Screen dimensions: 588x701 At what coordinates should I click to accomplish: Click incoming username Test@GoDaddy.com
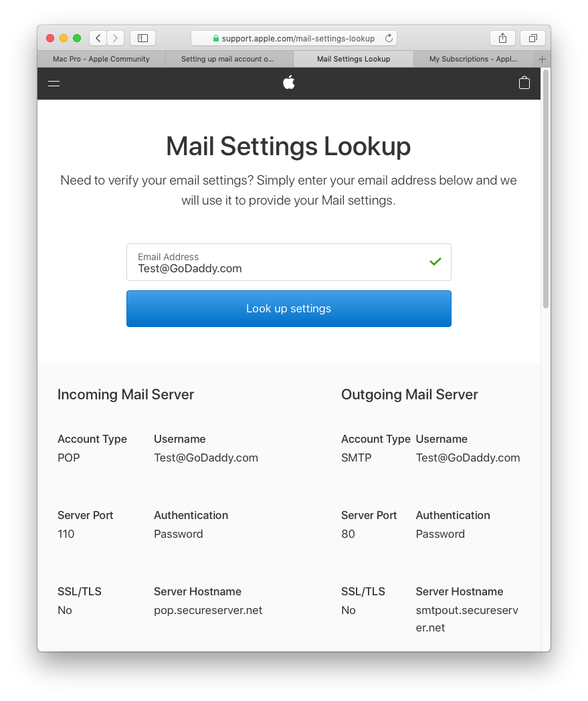[x=206, y=458]
